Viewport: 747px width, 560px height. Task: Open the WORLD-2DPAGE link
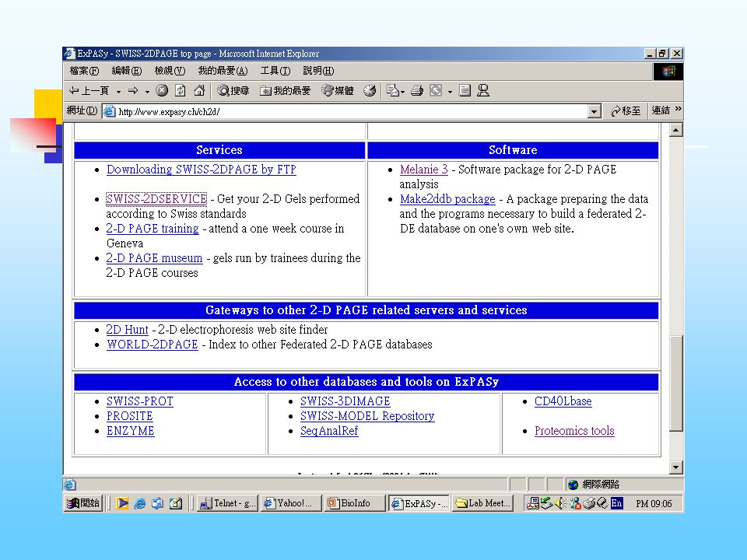click(x=152, y=345)
